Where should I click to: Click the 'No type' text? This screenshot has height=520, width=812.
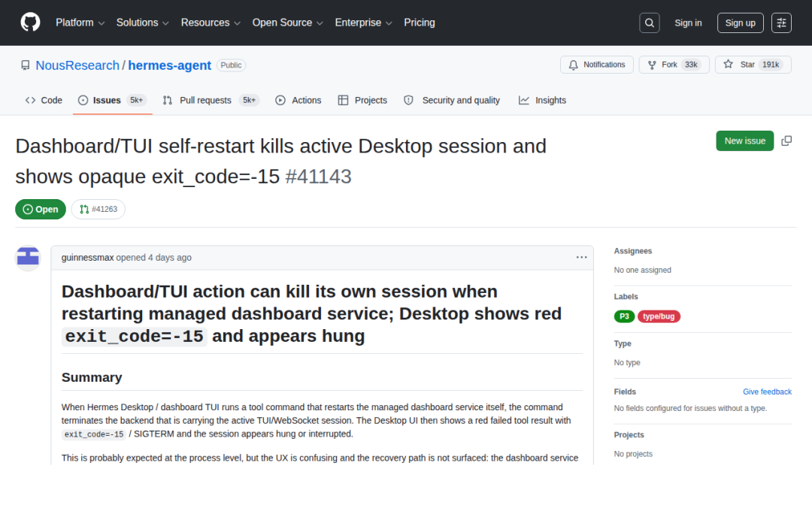[626, 363]
